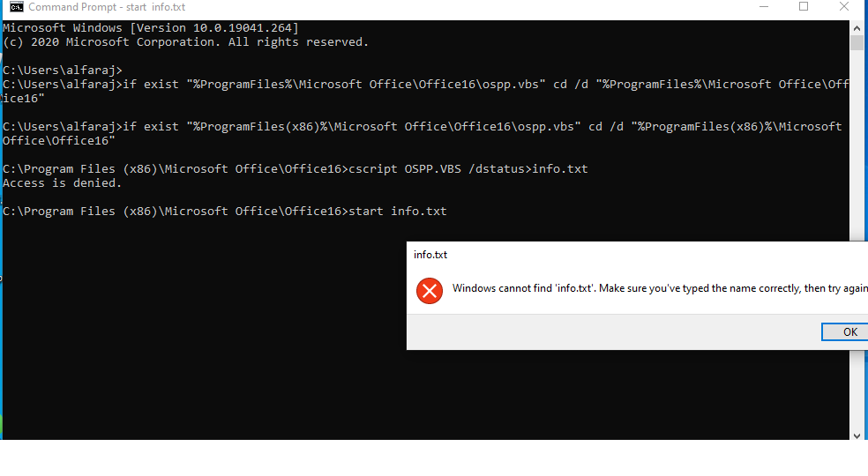This screenshot has width=868, height=476.
Task: Click the Microsoft Corporation copyright line
Action: coord(185,42)
